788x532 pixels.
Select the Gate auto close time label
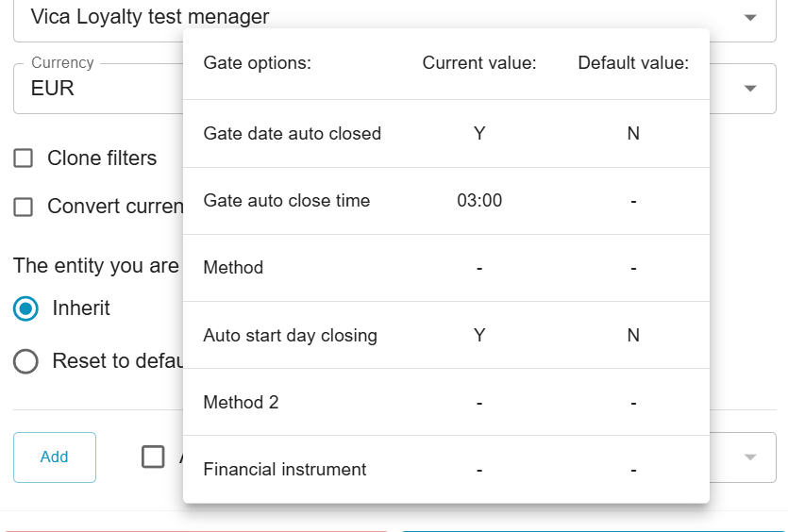[287, 201]
